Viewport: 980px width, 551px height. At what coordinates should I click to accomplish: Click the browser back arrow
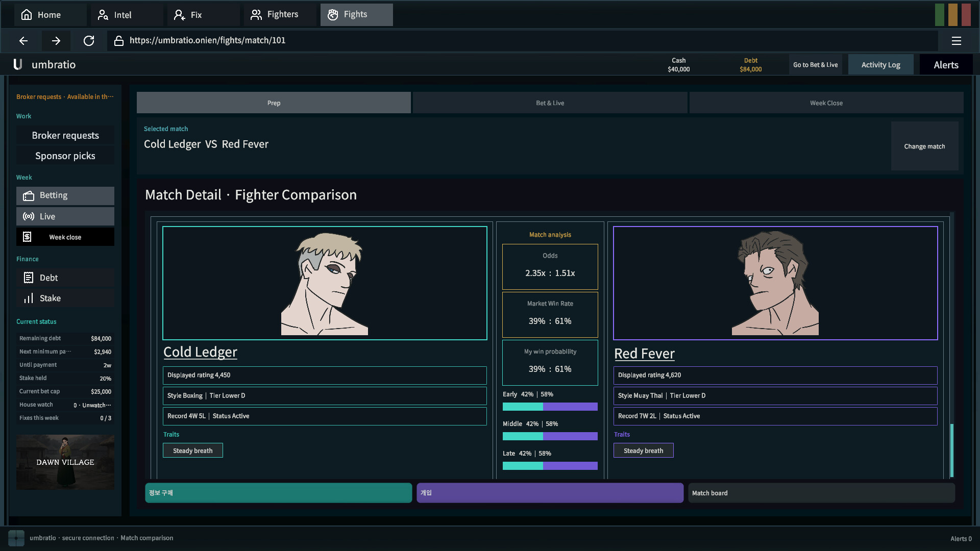[x=23, y=41]
